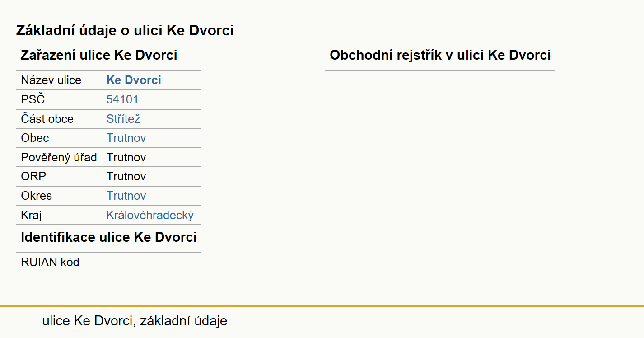Screen dimensions: 644x338
Task: Open the Trutnov link in Obec row
Action: [x=126, y=138]
